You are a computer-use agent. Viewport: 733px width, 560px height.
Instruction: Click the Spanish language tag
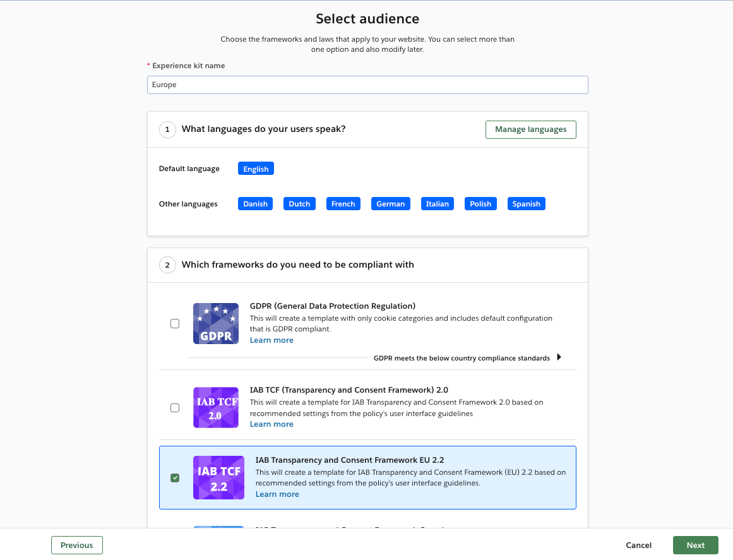click(527, 204)
